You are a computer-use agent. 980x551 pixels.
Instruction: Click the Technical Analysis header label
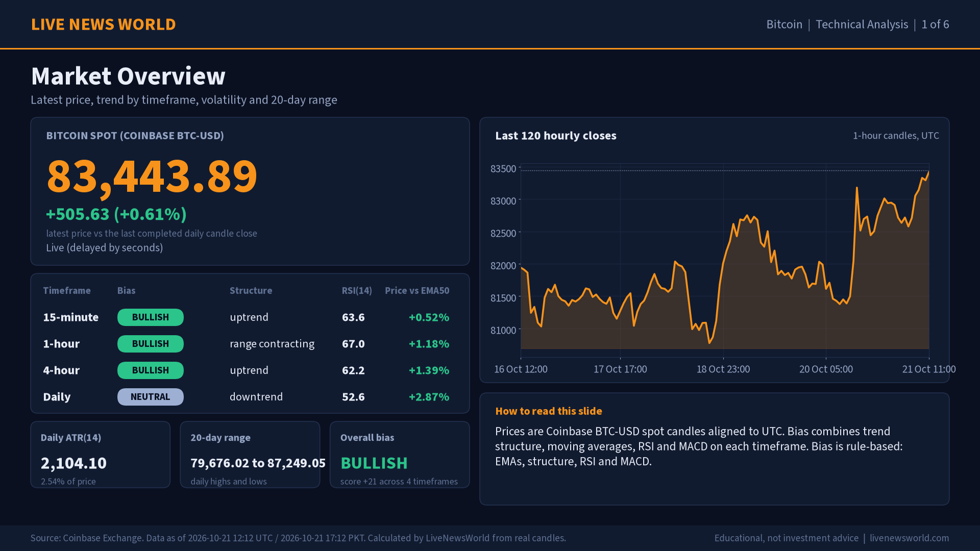862,24
